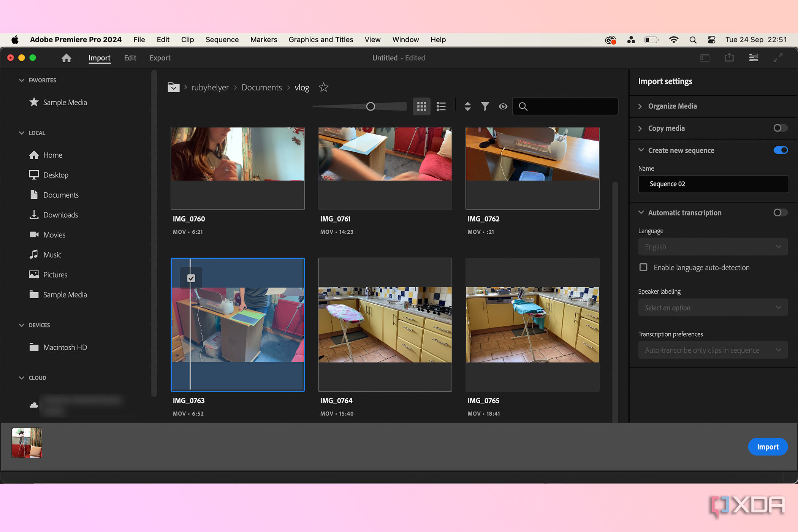The width and height of the screenshot is (798, 532).
Task: Edit the sequence Name field
Action: click(x=713, y=184)
